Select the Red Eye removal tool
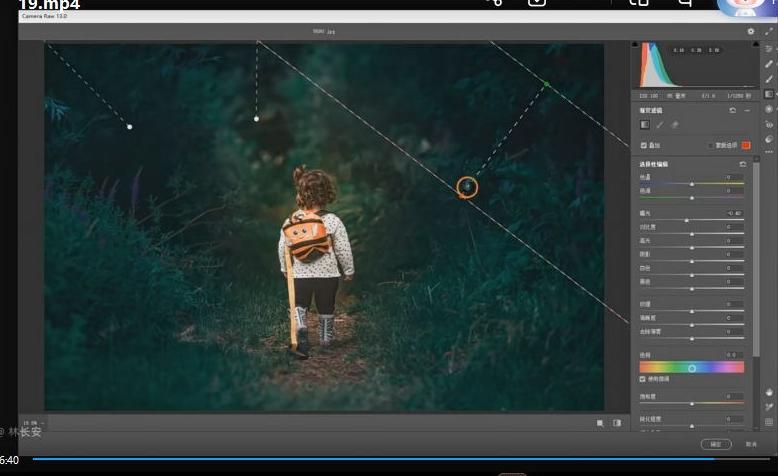The image size is (778, 476). pyautogui.click(x=769, y=124)
